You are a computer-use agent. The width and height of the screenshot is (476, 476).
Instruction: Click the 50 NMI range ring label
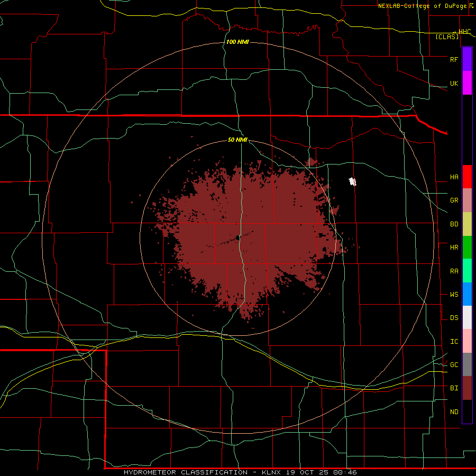point(237,140)
